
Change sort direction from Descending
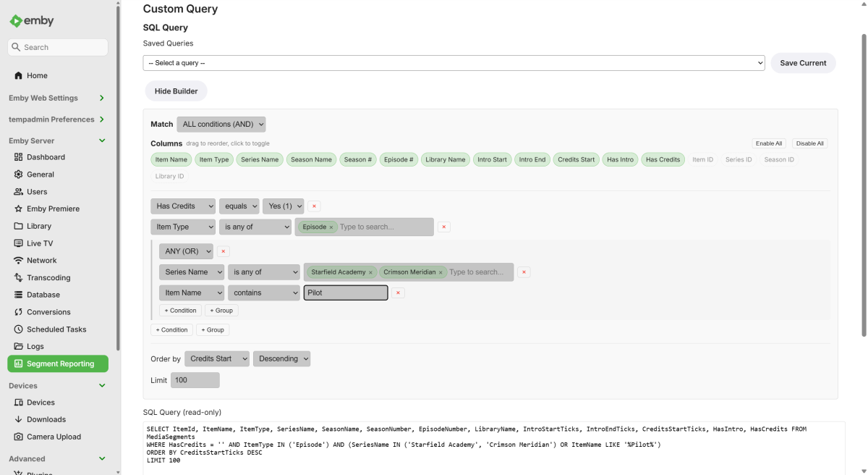click(281, 358)
